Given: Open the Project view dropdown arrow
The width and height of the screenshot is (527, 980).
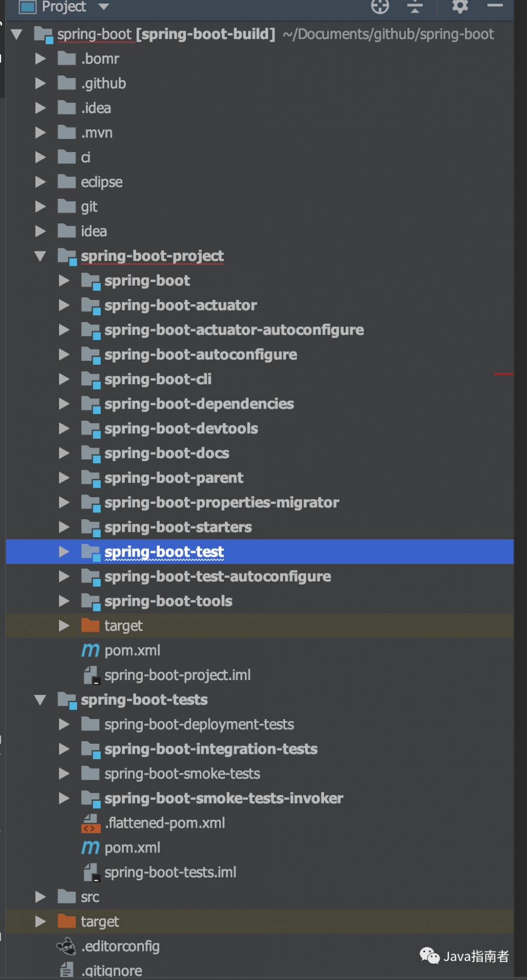Looking at the screenshot, I should tap(104, 7).
